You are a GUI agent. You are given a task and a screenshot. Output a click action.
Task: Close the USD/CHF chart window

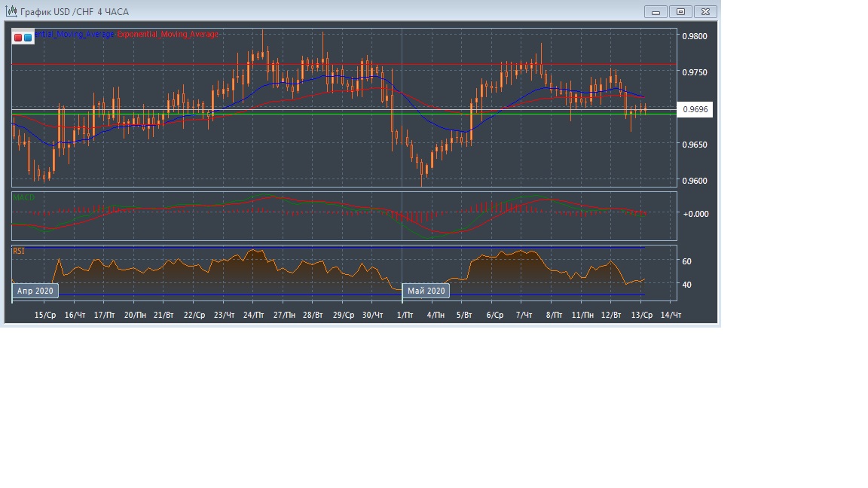point(705,11)
